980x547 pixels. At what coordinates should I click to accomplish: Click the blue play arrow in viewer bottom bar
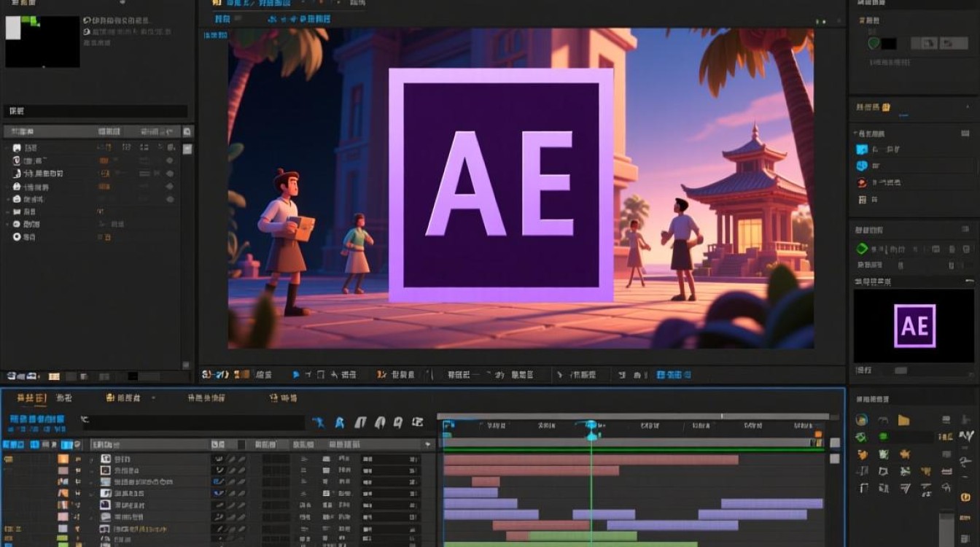click(296, 375)
